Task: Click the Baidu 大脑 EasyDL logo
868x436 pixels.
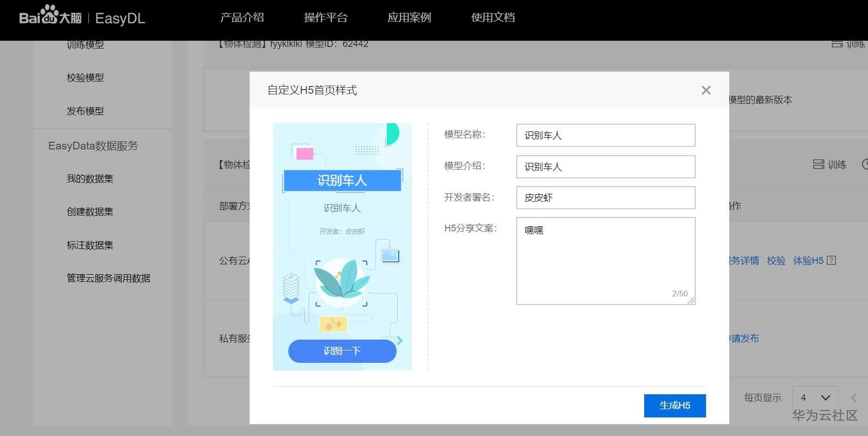Action: point(82,15)
